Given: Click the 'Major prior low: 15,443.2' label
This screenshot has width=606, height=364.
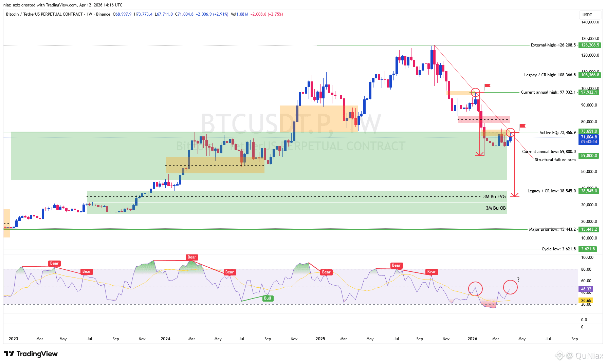Looking at the screenshot, I should (552, 229).
